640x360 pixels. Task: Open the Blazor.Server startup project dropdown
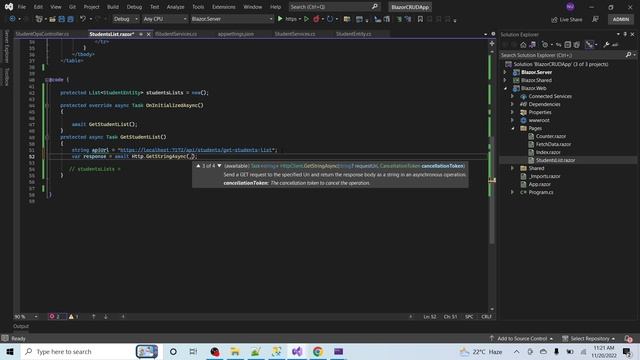click(232, 19)
